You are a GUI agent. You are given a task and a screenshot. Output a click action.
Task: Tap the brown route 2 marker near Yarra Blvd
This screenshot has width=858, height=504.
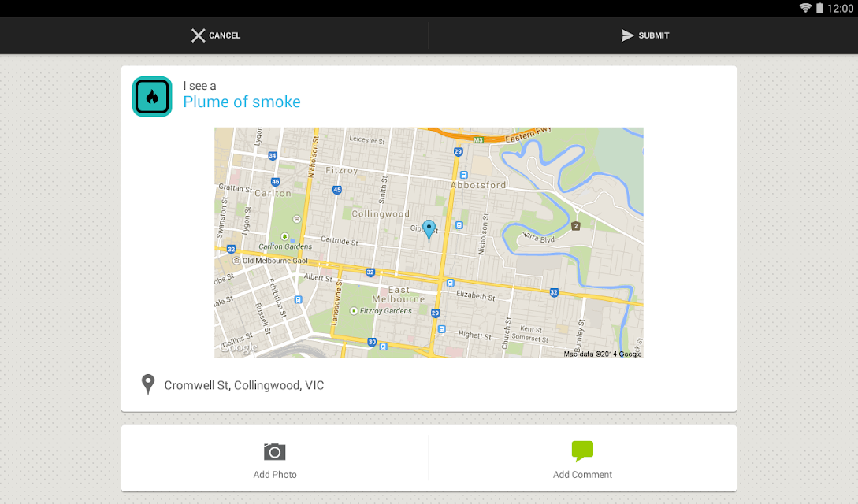click(576, 226)
